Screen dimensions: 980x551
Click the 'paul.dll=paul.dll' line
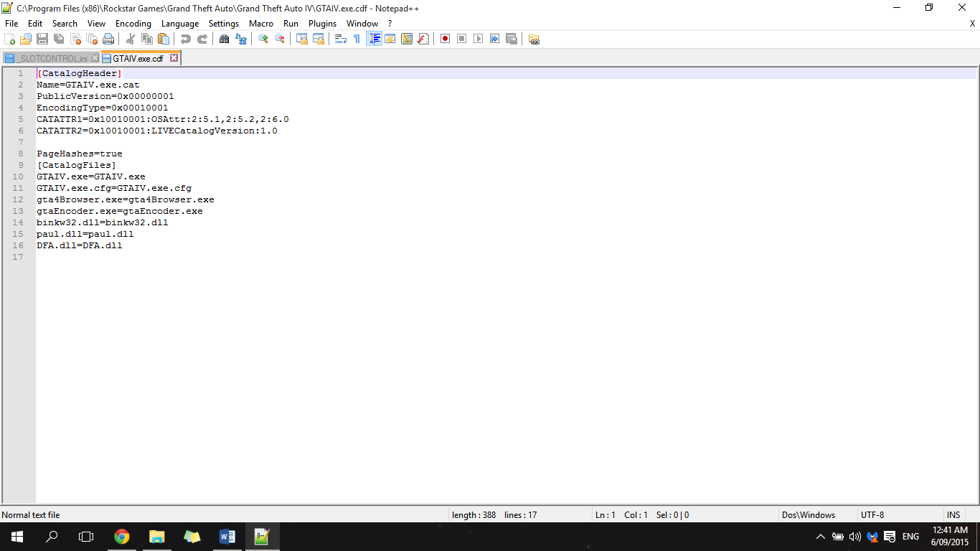click(85, 234)
